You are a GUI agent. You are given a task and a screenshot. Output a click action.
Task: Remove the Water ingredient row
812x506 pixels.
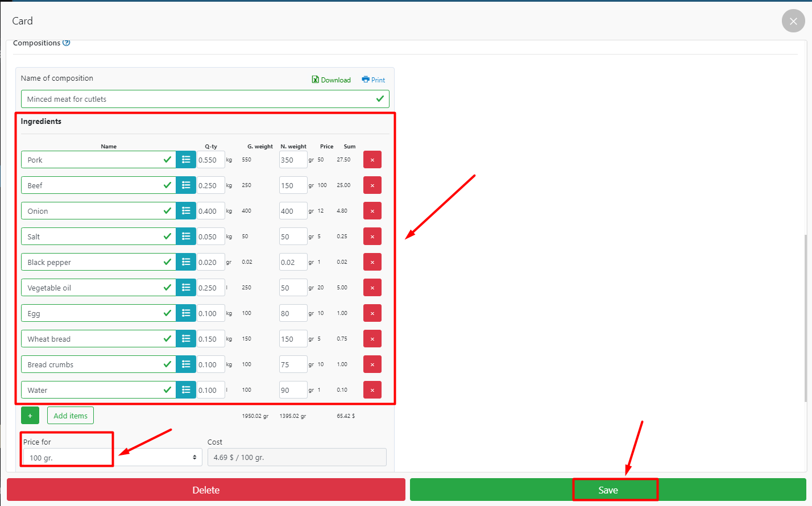[372, 390]
